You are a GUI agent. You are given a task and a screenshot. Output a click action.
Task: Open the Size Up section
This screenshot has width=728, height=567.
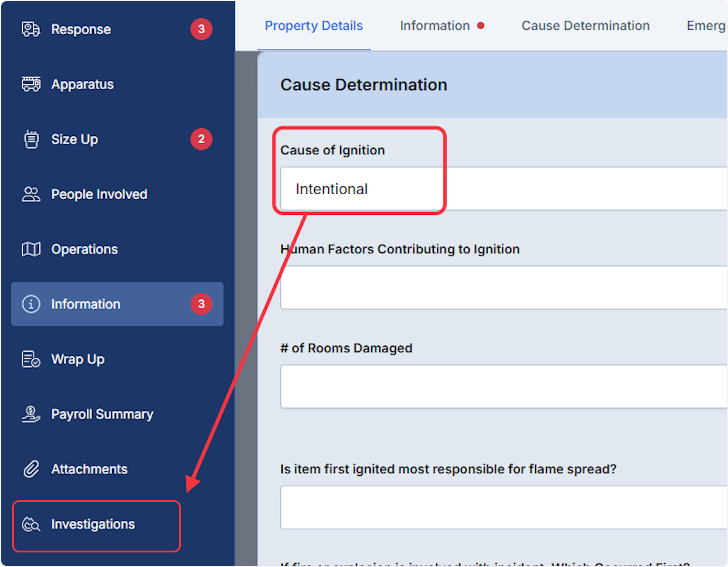tap(117, 139)
